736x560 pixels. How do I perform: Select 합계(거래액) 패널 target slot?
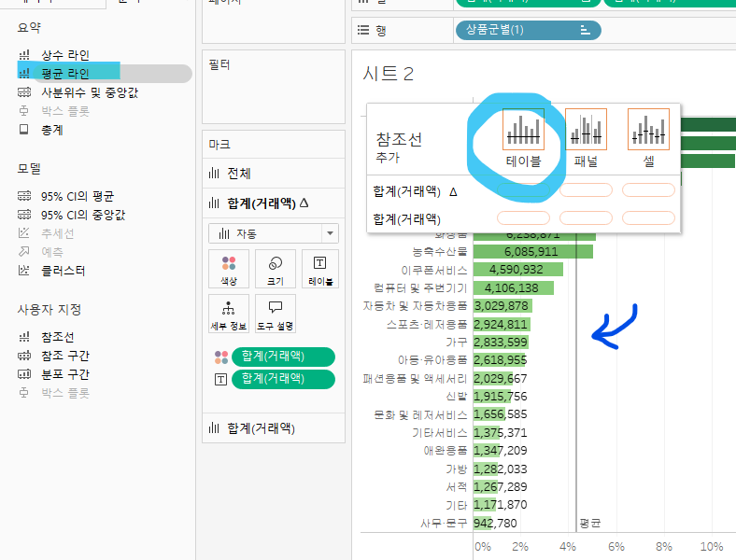(586, 218)
